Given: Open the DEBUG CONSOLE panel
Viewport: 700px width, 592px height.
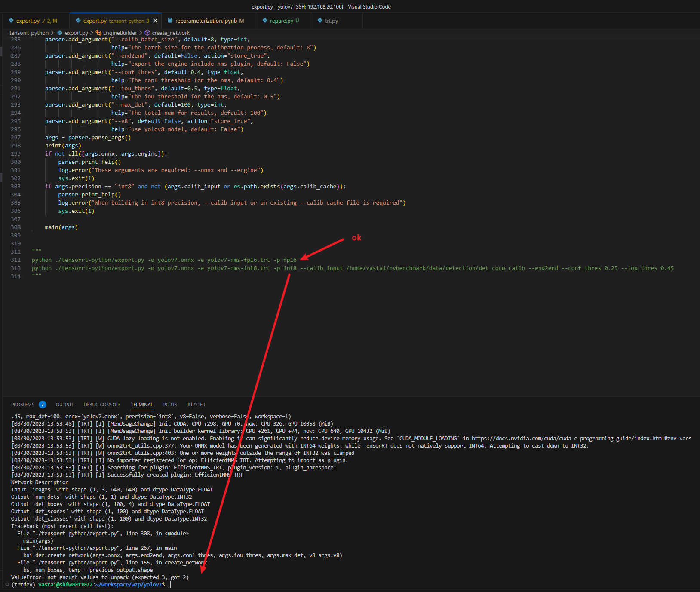Looking at the screenshot, I should pos(102,404).
